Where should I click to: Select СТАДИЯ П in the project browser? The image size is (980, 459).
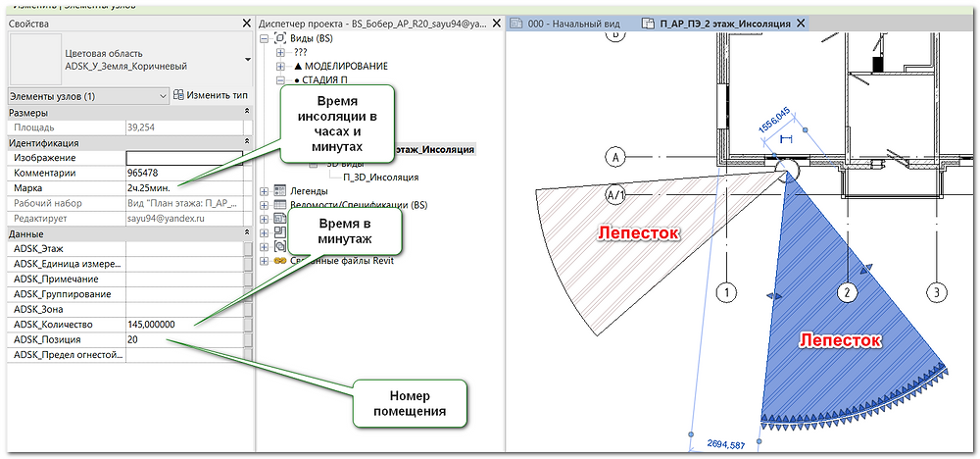tap(325, 80)
